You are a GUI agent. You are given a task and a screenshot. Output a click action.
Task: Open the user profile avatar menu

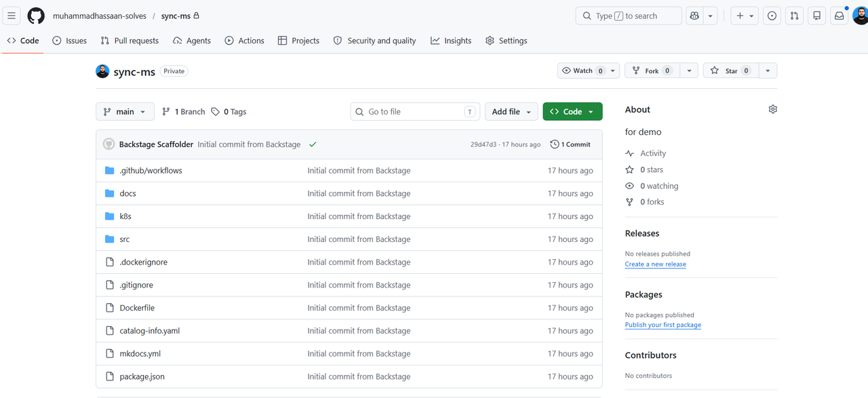pos(860,16)
